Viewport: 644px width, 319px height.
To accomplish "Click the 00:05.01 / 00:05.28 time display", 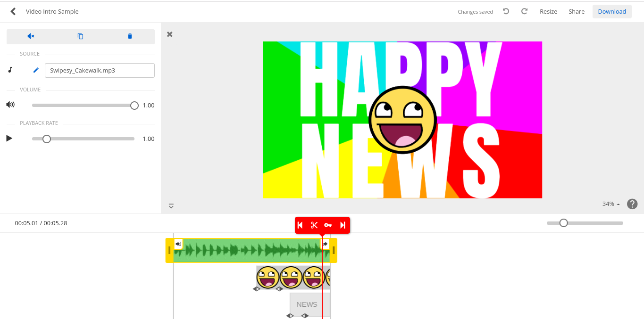I will pyautogui.click(x=41, y=223).
